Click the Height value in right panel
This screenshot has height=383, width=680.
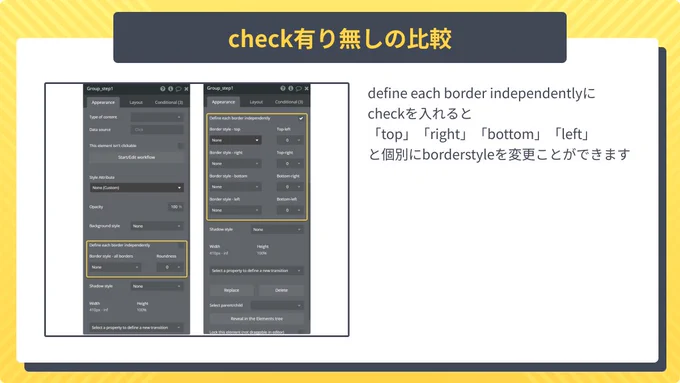coord(262,253)
